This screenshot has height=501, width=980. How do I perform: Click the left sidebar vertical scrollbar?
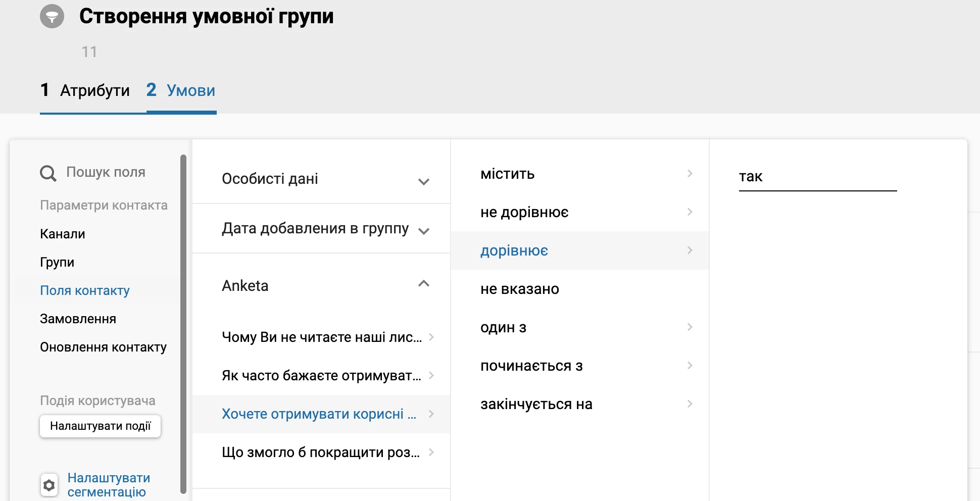point(183,323)
